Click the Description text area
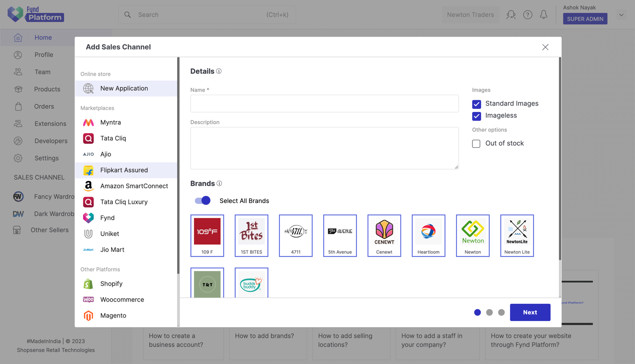The image size is (635, 364). tap(325, 148)
